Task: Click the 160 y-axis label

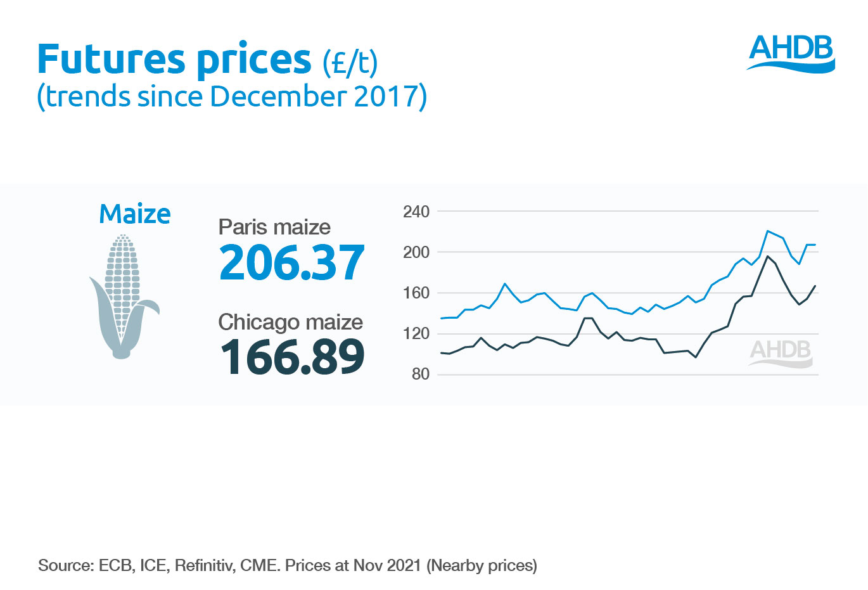Action: [416, 293]
